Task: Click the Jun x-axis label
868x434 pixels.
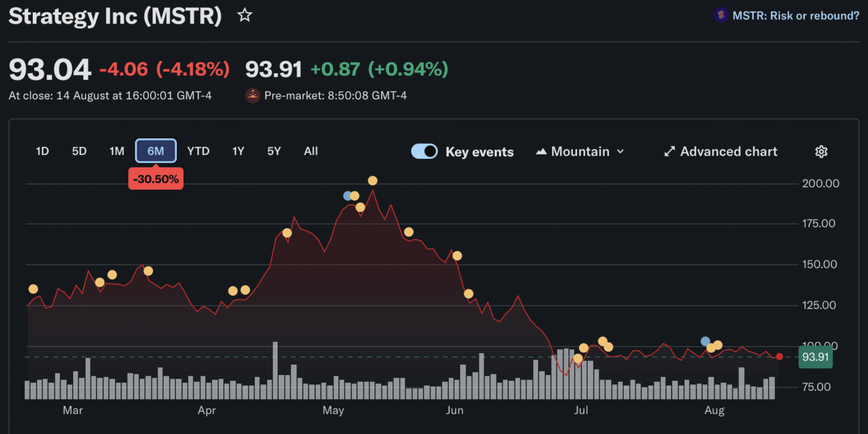Action: (454, 410)
